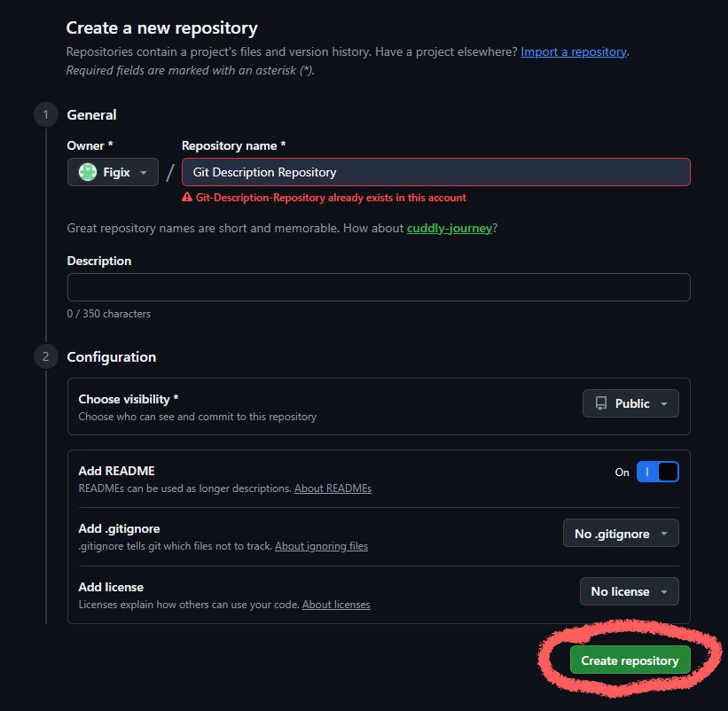Viewport: 728px width, 711px height.
Task: Click the On label beside the README switch
Action: tap(622, 473)
